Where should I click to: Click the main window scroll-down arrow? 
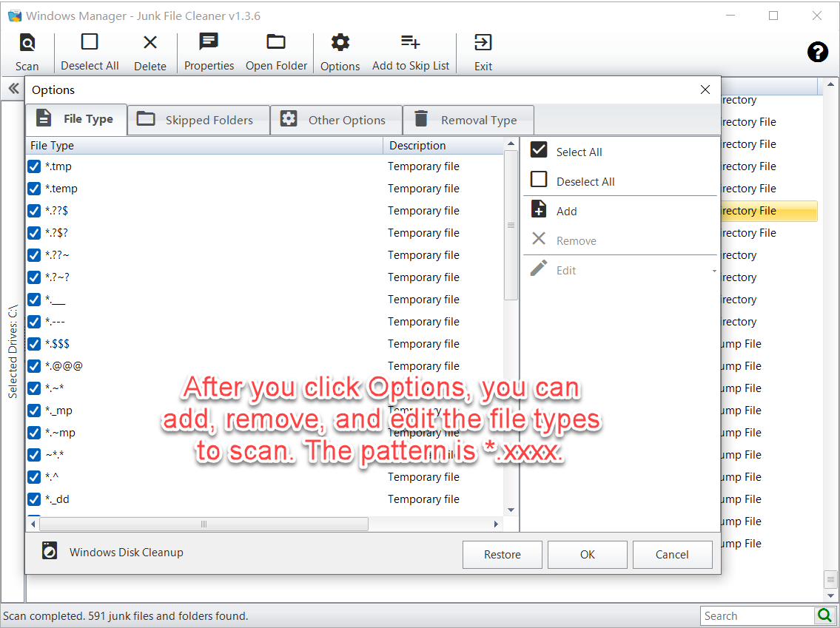click(x=830, y=595)
